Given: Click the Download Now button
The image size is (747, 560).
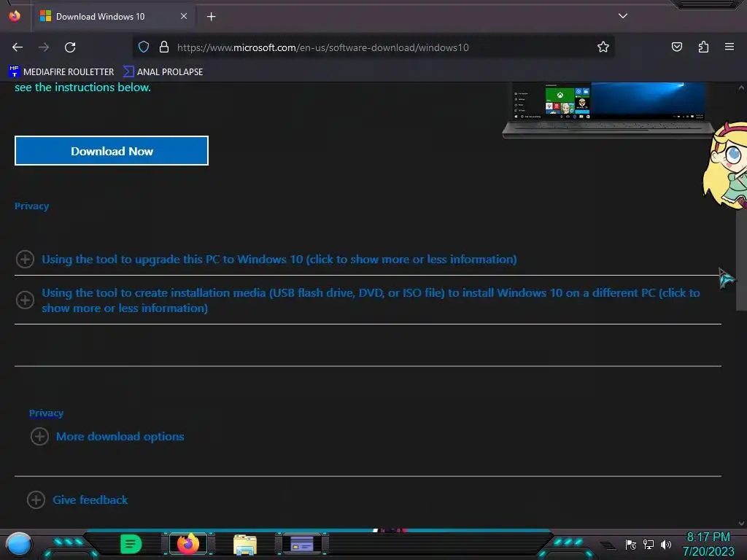Looking at the screenshot, I should [x=112, y=151].
